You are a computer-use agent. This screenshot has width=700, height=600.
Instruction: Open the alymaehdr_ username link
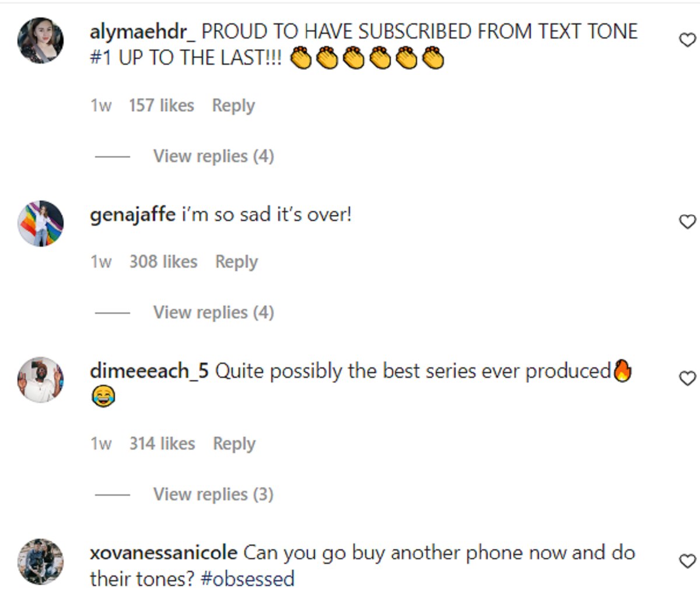tap(142, 31)
